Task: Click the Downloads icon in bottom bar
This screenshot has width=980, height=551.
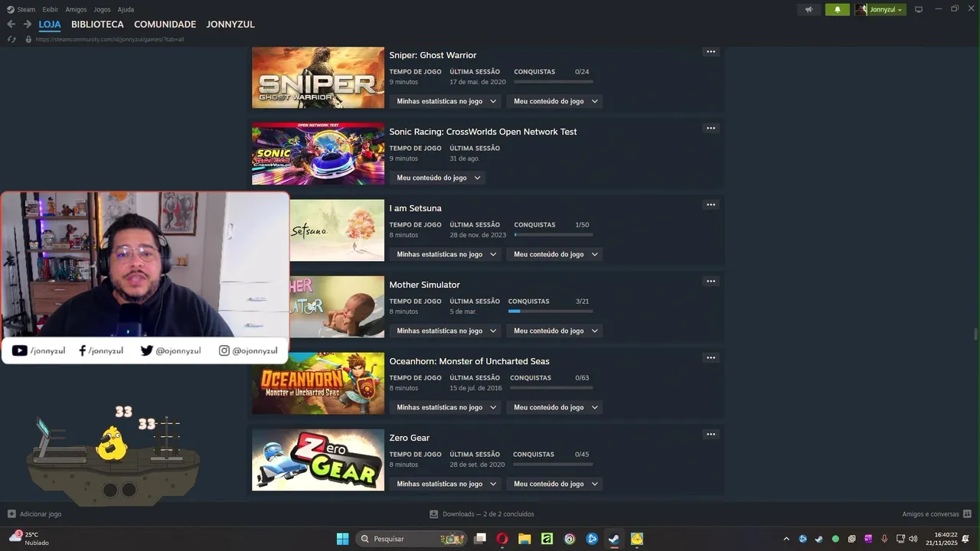Action: [433, 514]
